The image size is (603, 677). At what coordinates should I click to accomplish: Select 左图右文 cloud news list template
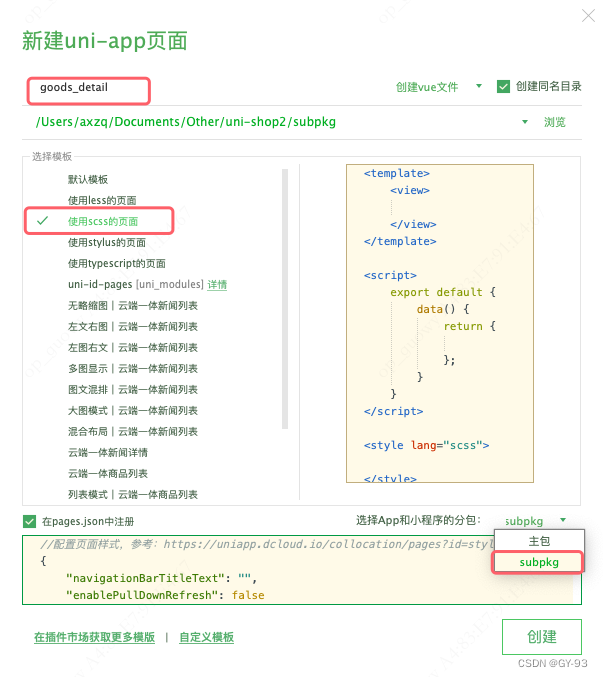coord(133,348)
